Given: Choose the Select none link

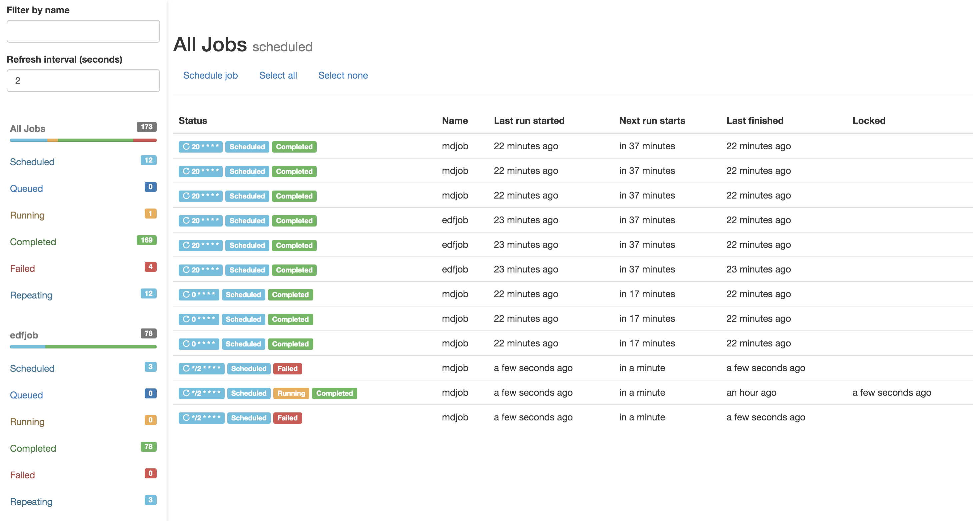Looking at the screenshot, I should pyautogui.click(x=343, y=75).
